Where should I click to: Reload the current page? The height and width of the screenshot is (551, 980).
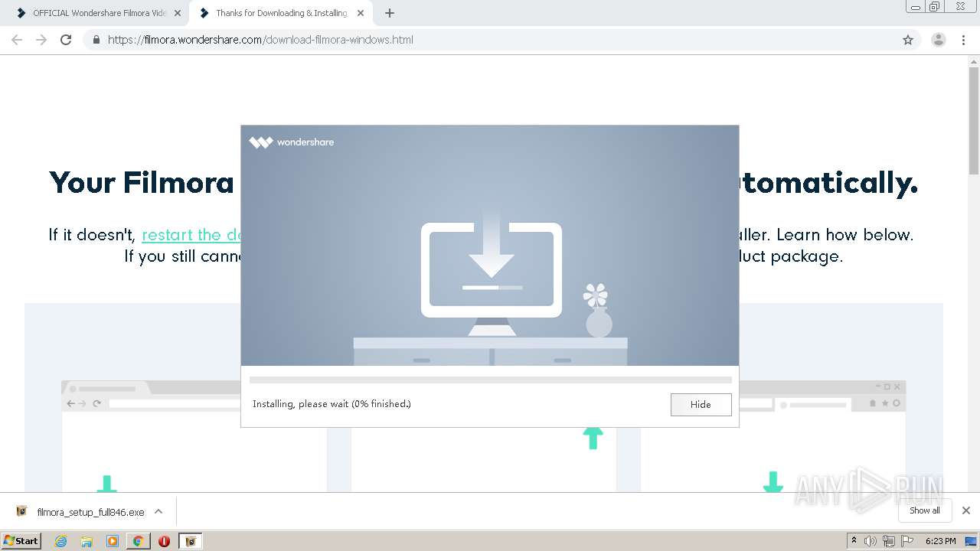tap(66, 40)
